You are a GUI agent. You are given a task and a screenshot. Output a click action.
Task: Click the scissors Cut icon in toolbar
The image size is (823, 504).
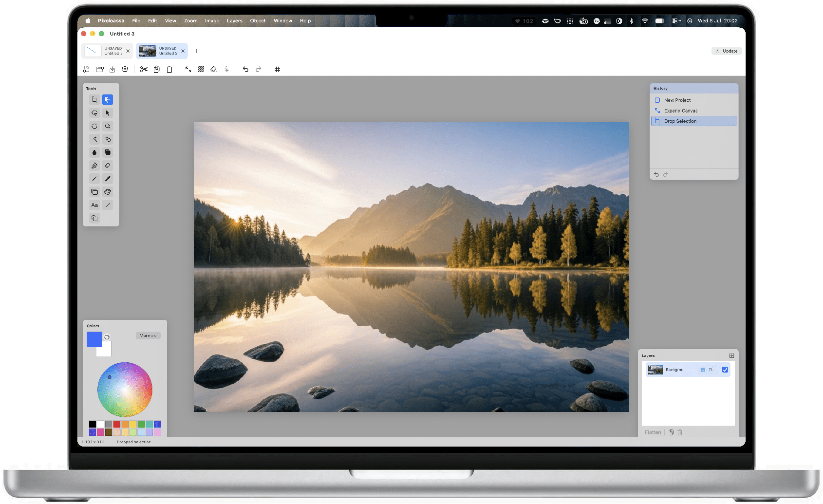(144, 69)
